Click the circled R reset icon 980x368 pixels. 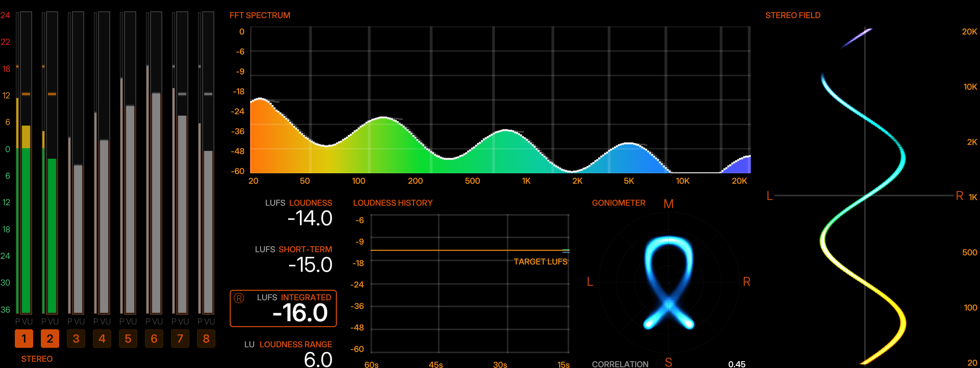coord(239,298)
